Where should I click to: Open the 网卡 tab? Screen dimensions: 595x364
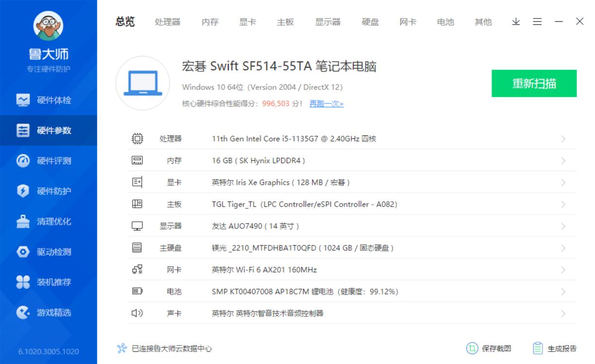point(408,22)
